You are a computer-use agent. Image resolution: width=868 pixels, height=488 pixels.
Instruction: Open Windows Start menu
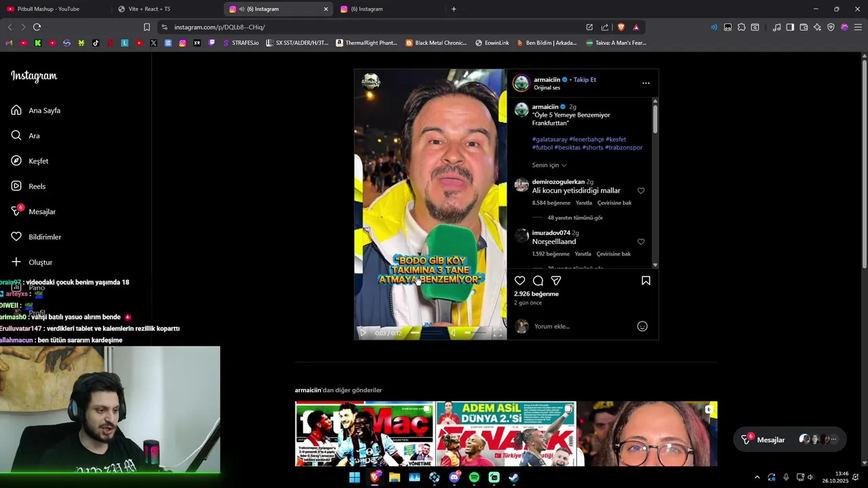pos(355,477)
